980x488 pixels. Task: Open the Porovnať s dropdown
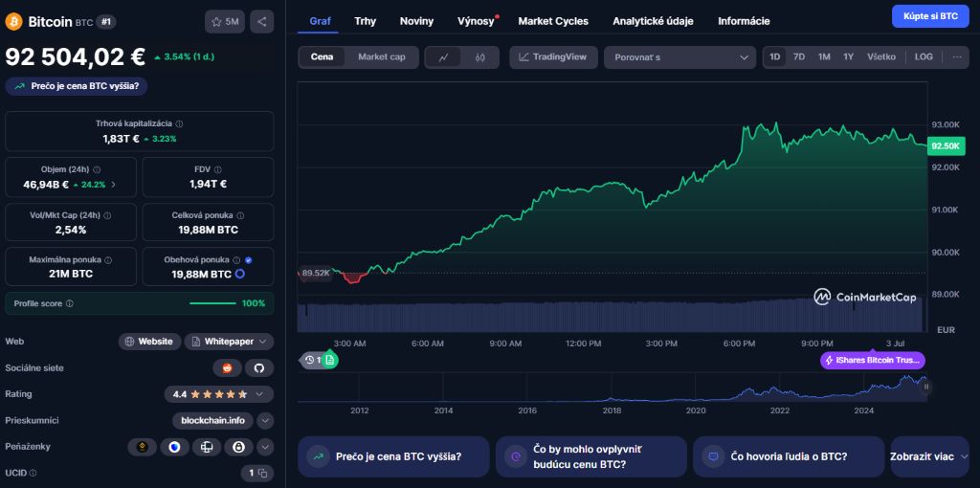click(x=680, y=57)
